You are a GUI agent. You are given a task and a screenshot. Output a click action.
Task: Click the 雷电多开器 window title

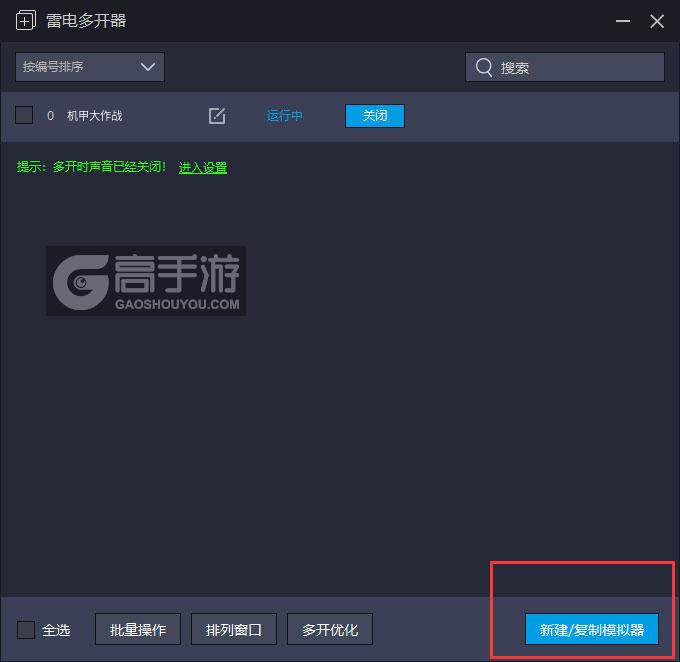[x=86, y=20]
